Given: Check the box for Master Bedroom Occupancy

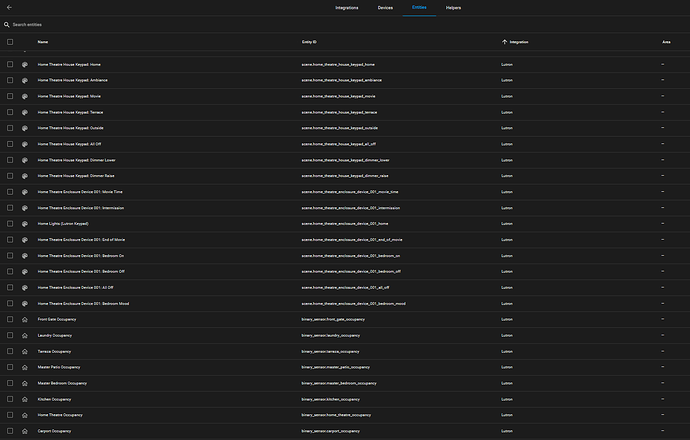Looking at the screenshot, I should coord(10,383).
